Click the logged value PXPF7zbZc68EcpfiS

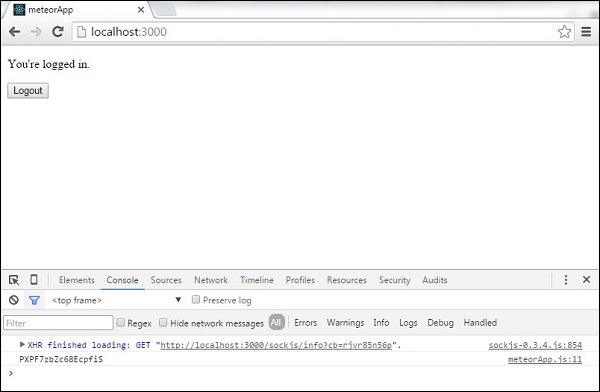pyautogui.click(x=61, y=359)
